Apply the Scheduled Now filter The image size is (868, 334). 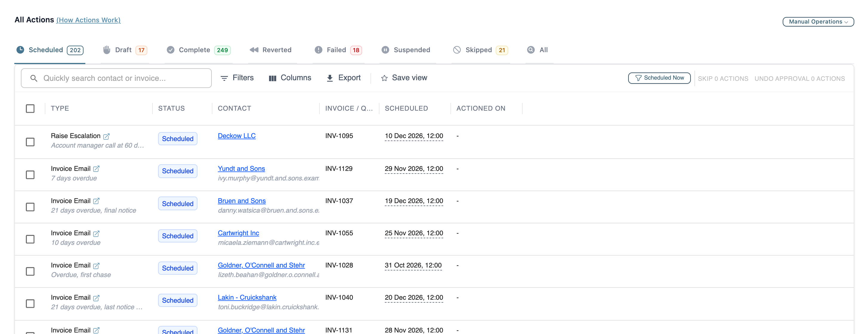pos(659,78)
